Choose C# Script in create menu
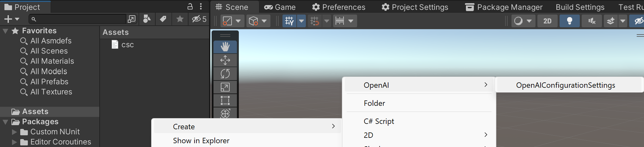 pos(379,121)
